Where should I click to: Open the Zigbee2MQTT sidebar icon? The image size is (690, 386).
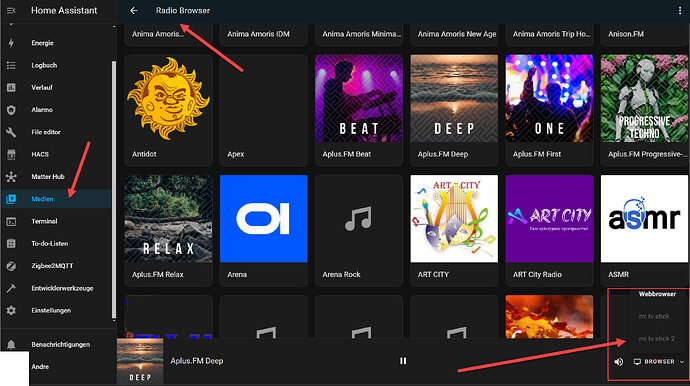11,266
